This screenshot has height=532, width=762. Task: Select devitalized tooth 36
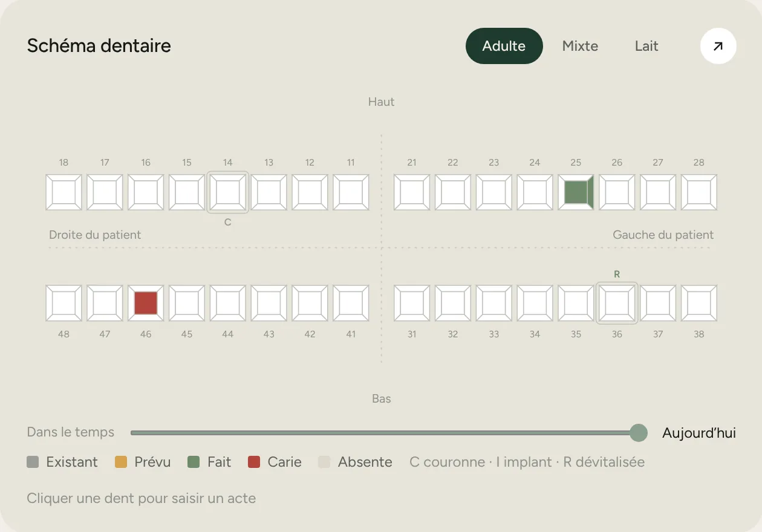617,303
